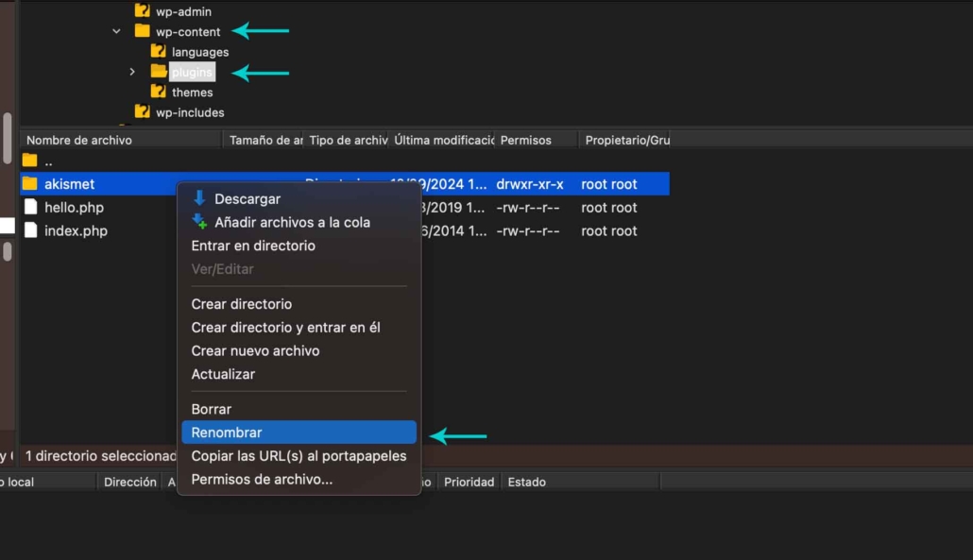This screenshot has width=973, height=560.
Task: Open Permisos de archivo... menu entry
Action: [262, 480]
